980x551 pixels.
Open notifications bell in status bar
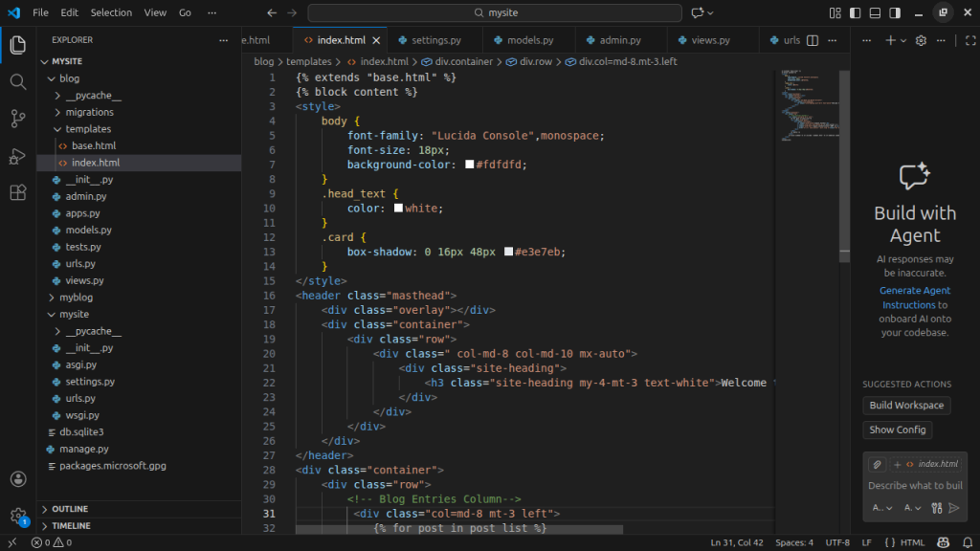click(966, 542)
